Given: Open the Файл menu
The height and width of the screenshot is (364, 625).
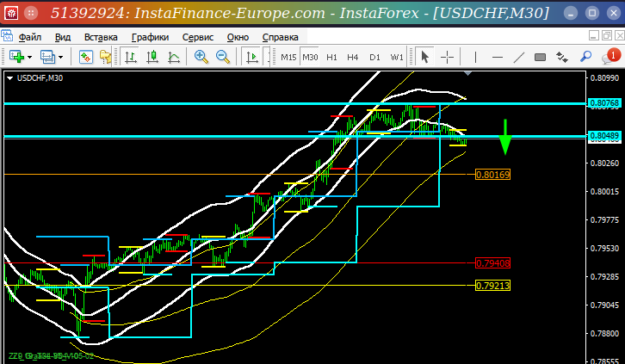Looking at the screenshot, I should pos(30,37).
